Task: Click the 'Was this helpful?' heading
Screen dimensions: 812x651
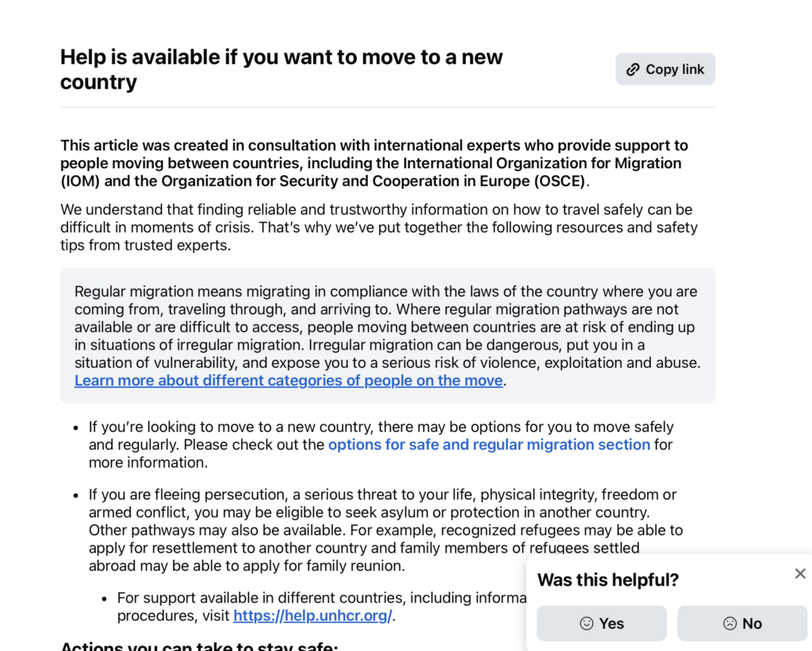Action: tap(608, 580)
